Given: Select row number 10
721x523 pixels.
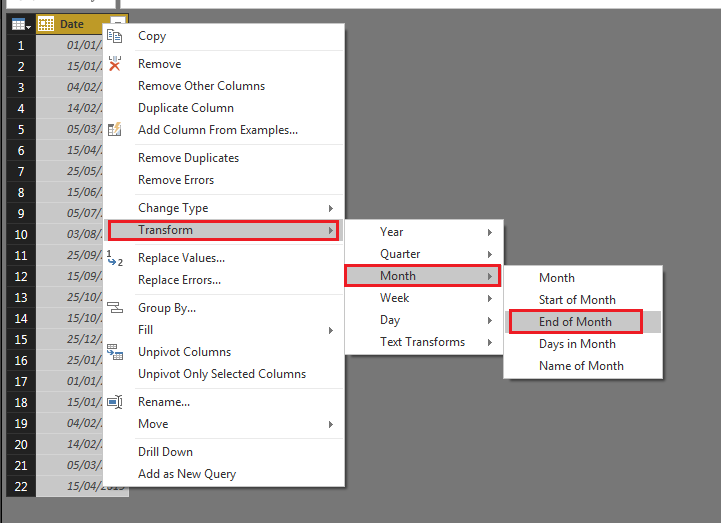Looking at the screenshot, I should point(21,235).
